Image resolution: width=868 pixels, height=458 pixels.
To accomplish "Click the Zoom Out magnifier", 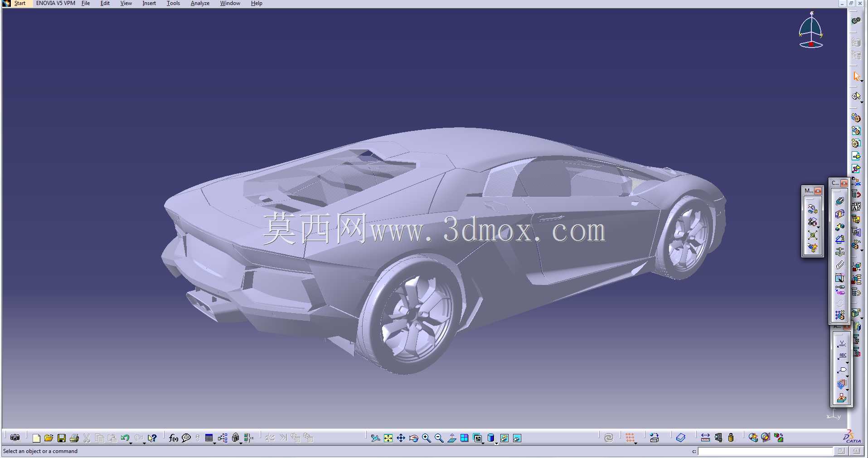I will pyautogui.click(x=439, y=438).
